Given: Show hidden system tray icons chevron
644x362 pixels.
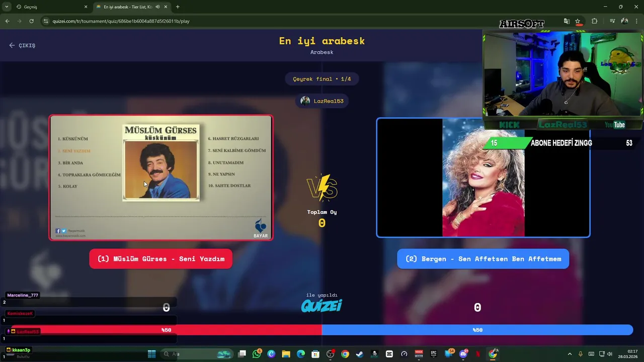Looking at the screenshot, I should tap(570, 354).
